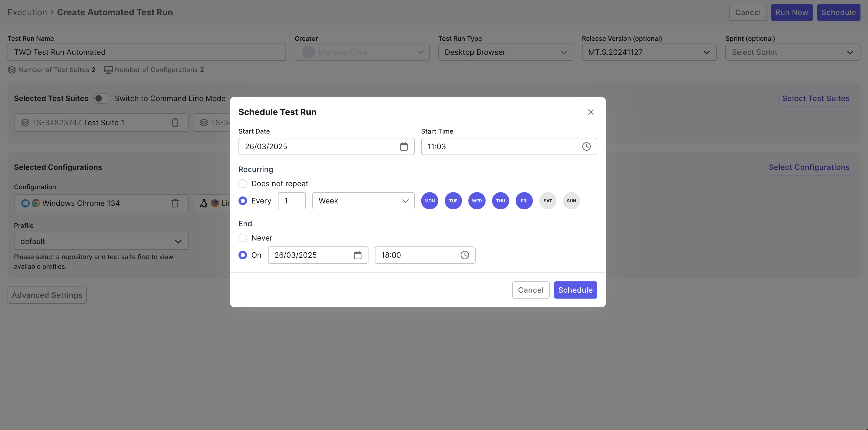Screen dimensions: 868x430
Task: Click the Create Automated Test Run heading
Action: (x=115, y=12)
